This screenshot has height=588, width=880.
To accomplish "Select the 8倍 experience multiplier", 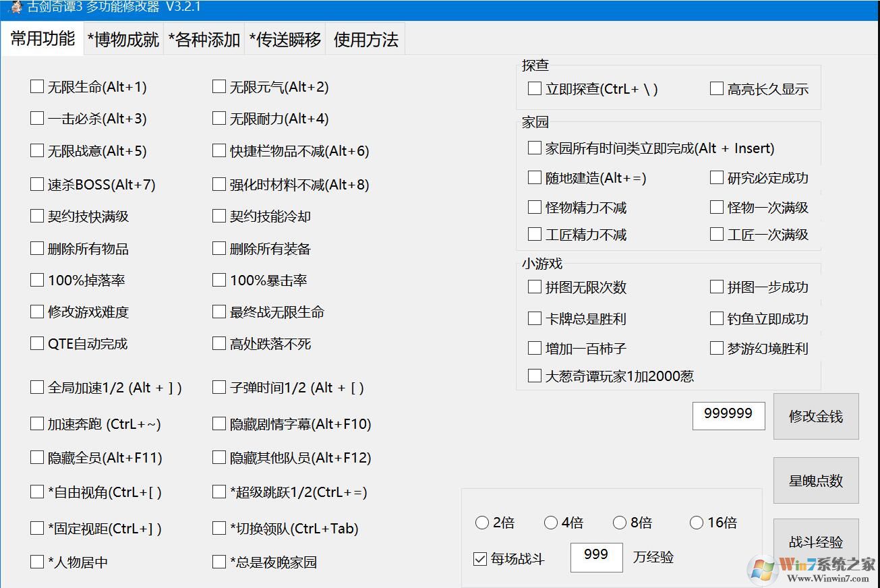I will coord(620,522).
